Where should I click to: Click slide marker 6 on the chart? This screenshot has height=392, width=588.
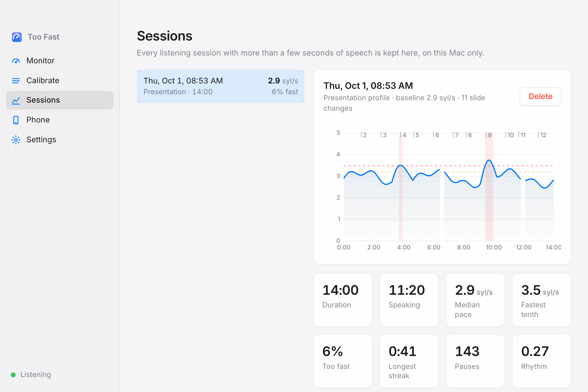(436, 135)
